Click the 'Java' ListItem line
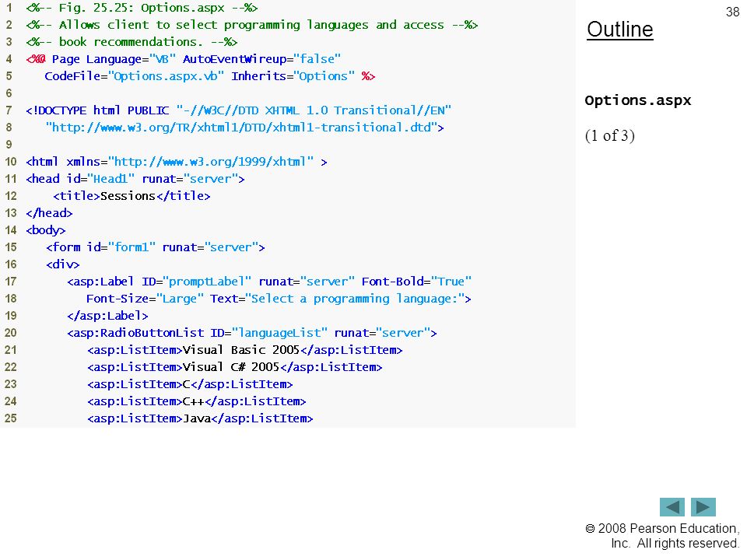The height and width of the screenshot is (560, 747). pyautogui.click(x=200, y=418)
